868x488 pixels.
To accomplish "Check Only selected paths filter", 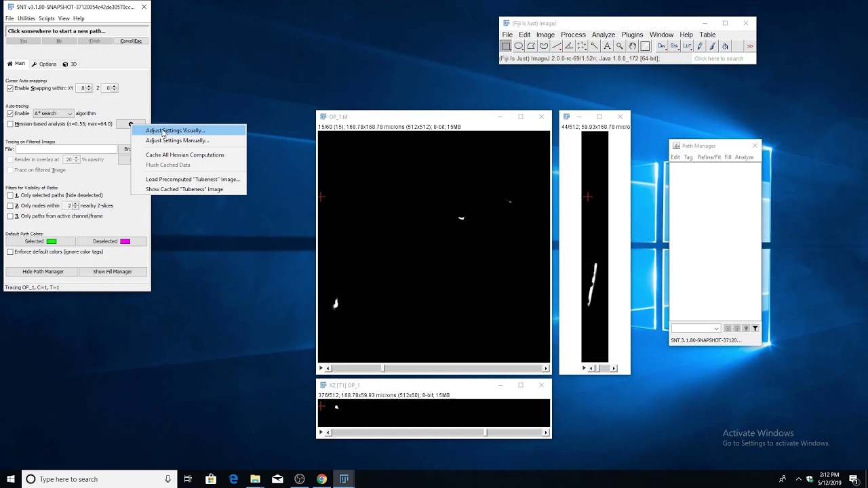I will pos(9,195).
